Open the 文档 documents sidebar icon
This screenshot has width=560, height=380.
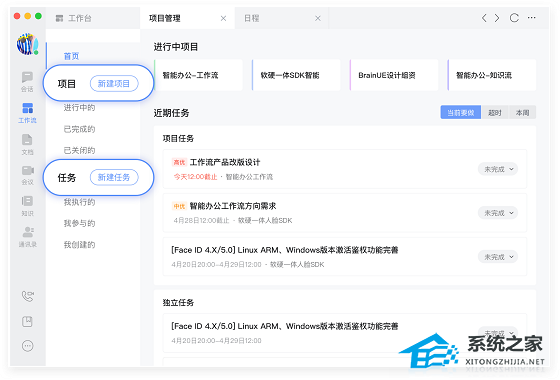pos(27,144)
